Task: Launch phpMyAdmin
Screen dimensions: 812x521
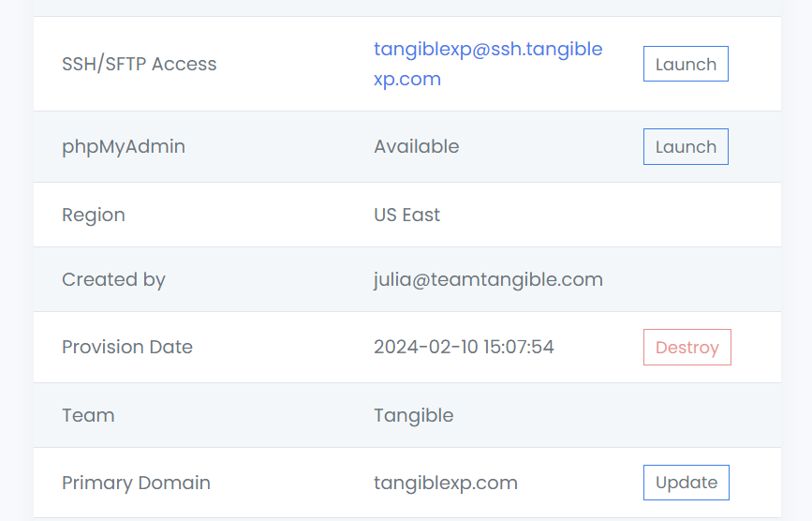Action: pos(686,147)
